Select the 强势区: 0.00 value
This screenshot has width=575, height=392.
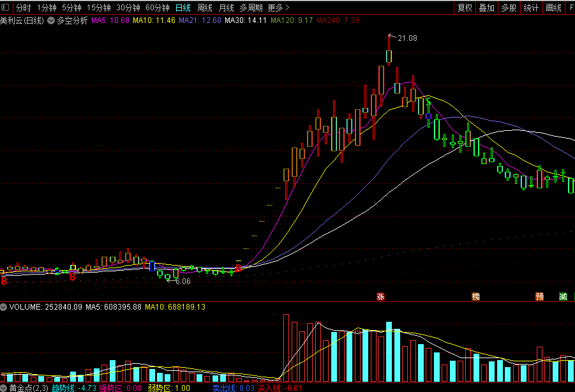tap(120, 388)
